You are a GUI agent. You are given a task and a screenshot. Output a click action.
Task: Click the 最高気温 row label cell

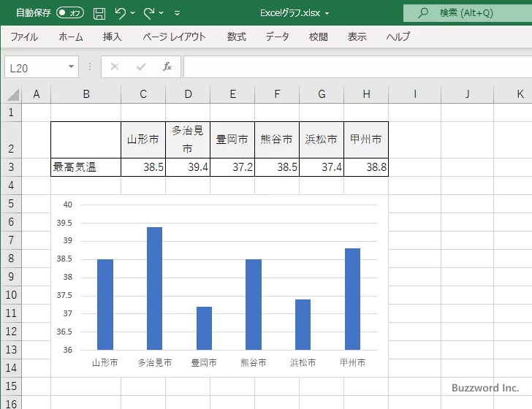coord(85,167)
